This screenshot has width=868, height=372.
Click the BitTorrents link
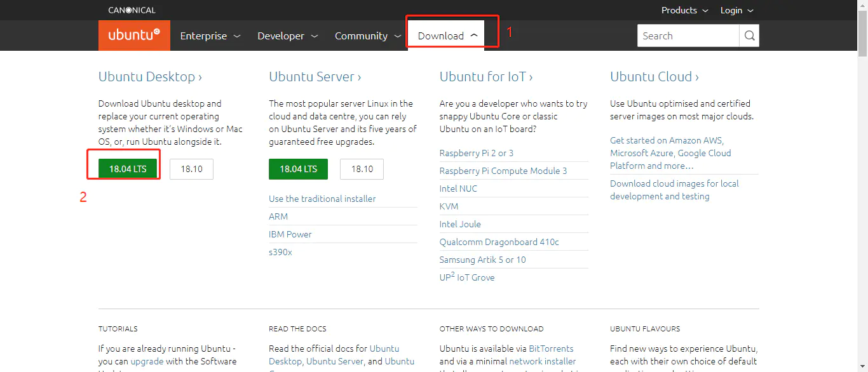551,349
